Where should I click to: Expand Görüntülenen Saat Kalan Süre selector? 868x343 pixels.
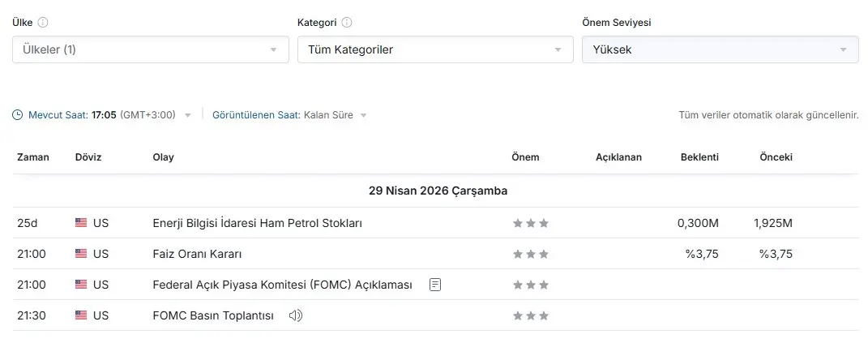(x=363, y=115)
